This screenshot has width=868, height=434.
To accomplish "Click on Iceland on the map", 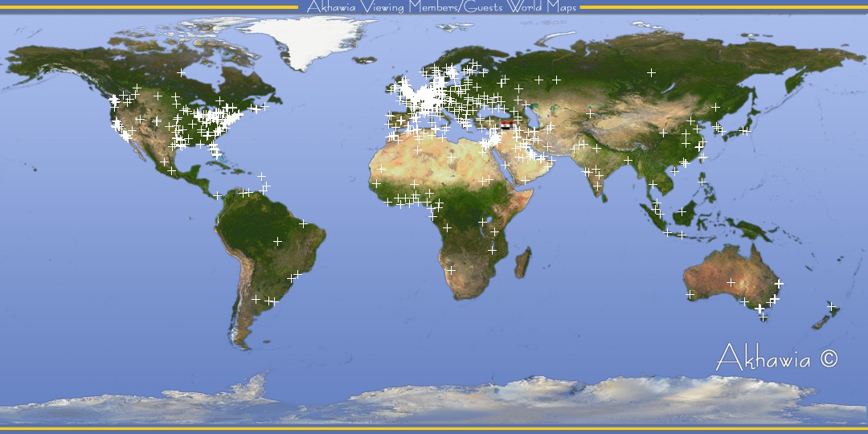I will click(x=367, y=59).
